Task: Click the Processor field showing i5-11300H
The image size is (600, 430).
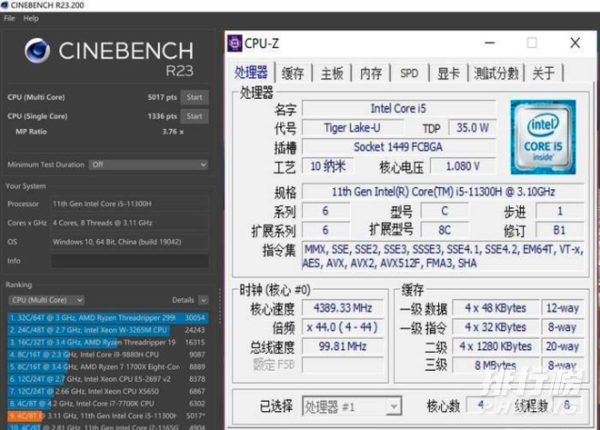Action: [x=130, y=204]
